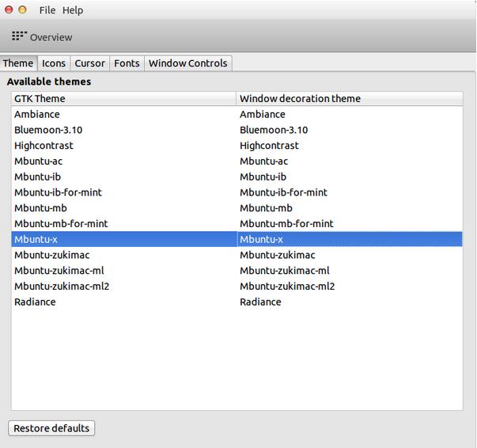Click highlighted Mbuntu-x GTK theme
The image size is (477, 448).
coord(124,239)
